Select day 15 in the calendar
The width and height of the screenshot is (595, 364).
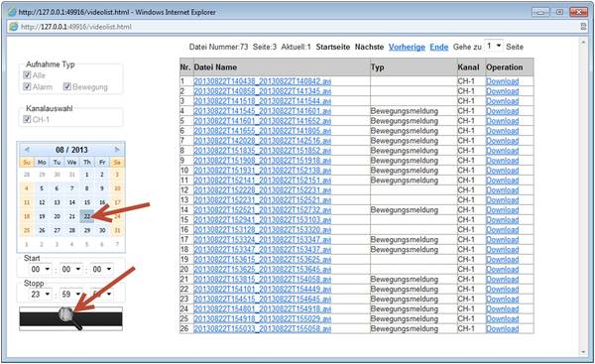[87, 202]
